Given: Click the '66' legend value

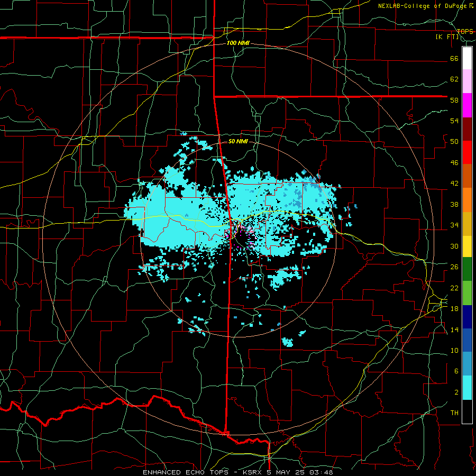Looking at the screenshot, I should click(454, 58).
